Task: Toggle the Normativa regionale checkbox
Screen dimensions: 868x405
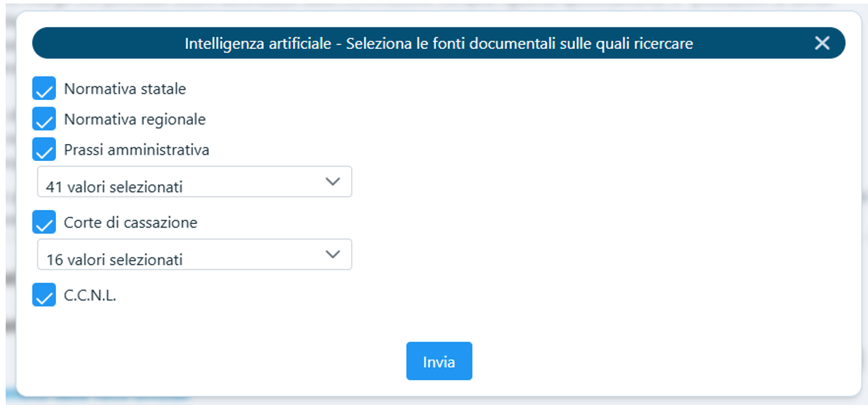Action: click(44, 120)
